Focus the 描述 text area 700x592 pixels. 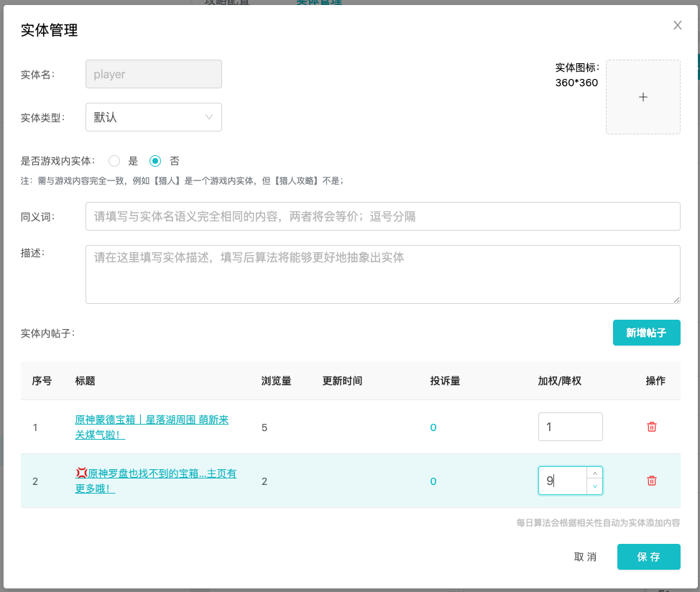382,274
